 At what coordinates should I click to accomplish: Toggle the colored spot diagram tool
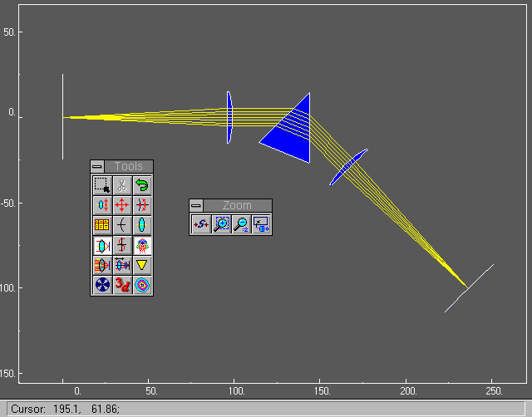click(x=142, y=245)
